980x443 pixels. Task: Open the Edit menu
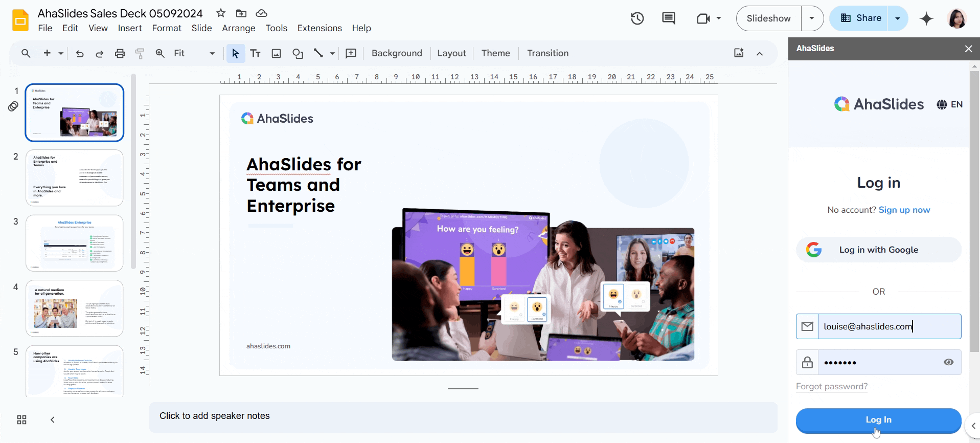point(71,28)
